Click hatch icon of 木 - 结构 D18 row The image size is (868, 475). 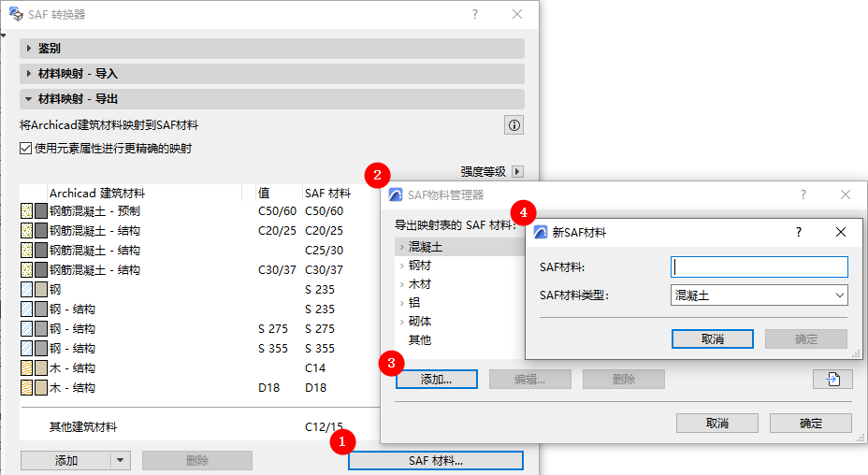[x=26, y=387]
